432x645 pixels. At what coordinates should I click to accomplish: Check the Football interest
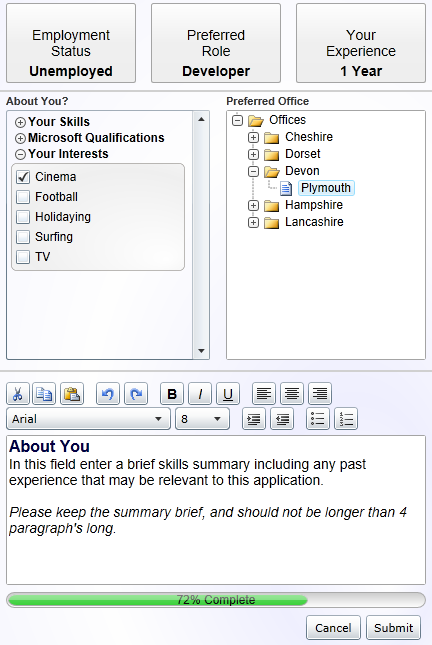[x=23, y=197]
